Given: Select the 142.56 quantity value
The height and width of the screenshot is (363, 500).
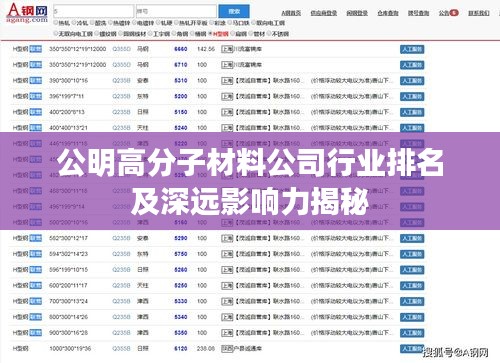Looking at the screenshot, I should point(206,49).
